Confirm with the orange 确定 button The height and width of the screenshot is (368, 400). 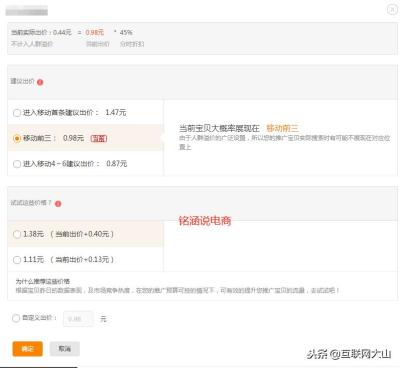[28, 349]
